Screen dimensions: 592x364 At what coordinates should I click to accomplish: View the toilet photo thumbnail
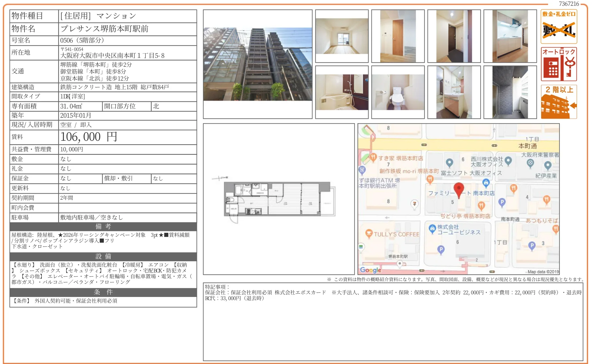coord(398,92)
